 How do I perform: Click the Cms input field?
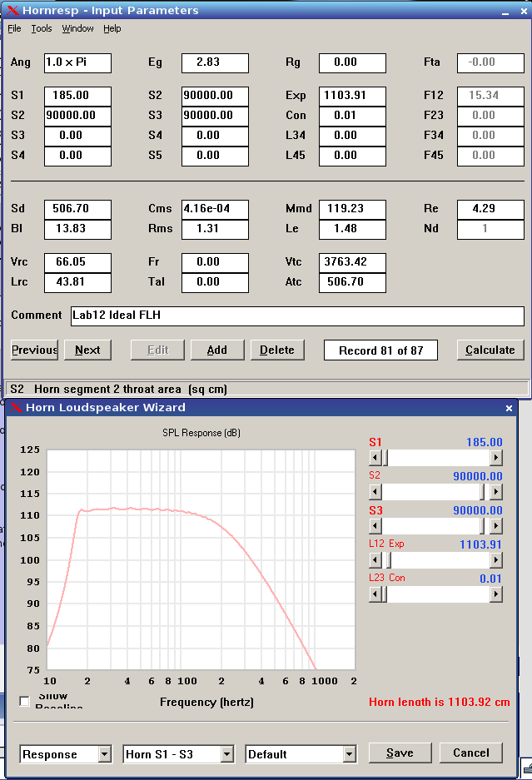click(215, 210)
